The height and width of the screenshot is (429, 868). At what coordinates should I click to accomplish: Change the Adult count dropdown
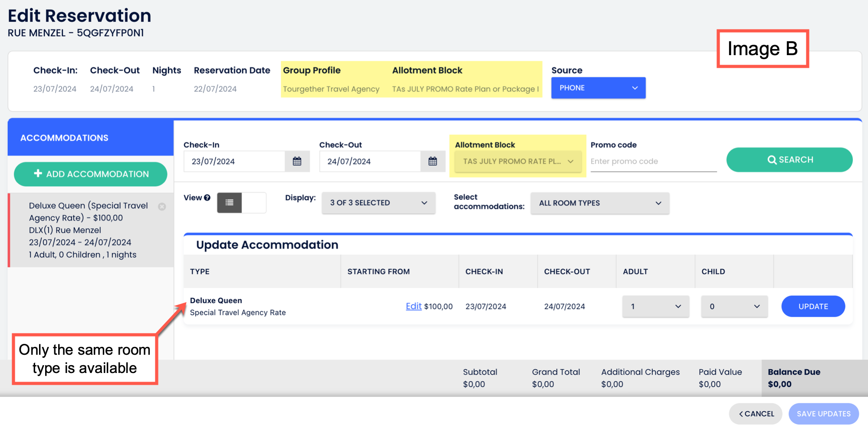pyautogui.click(x=655, y=307)
